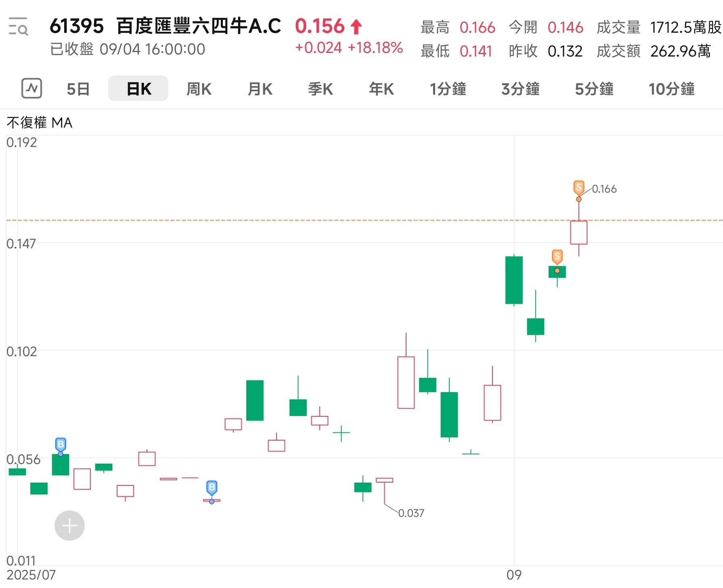This screenshot has height=588, width=723.
Task: Click the 已收盤 09/04 16:00:00 status text
Action: (x=128, y=49)
